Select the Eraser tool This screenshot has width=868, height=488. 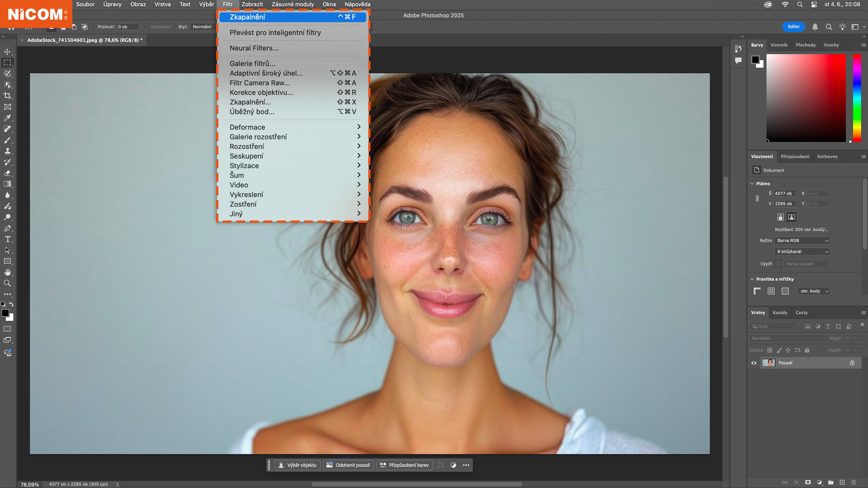(7, 173)
